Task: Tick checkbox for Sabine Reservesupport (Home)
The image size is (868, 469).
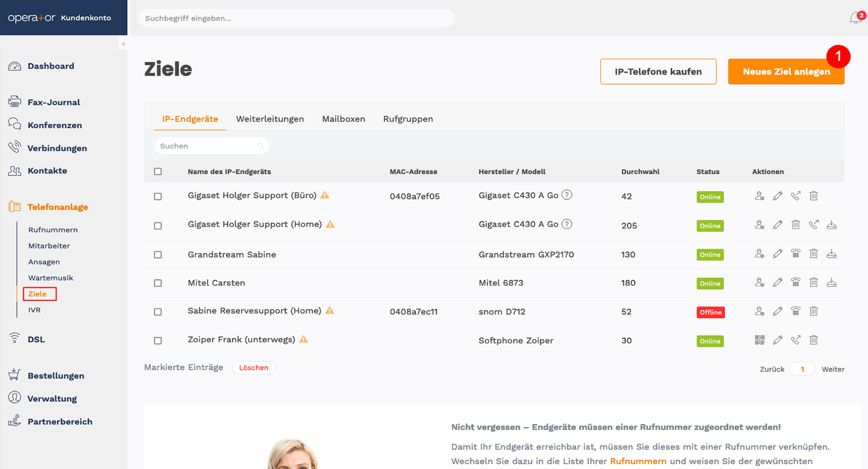Action: click(x=158, y=312)
